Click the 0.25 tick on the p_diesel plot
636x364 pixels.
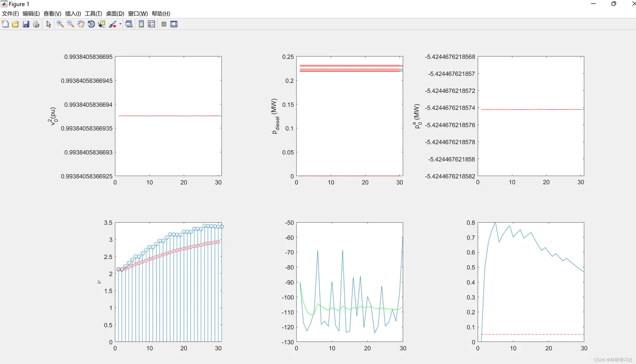(288, 57)
